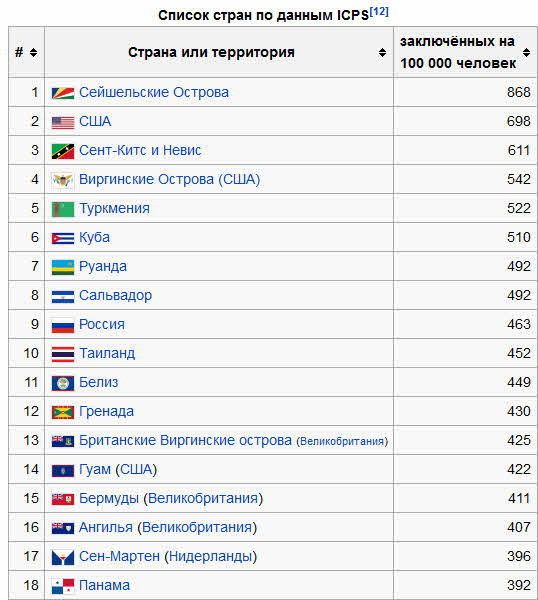Select the table caption 'Список стран по данным ICPS'

(263, 15)
